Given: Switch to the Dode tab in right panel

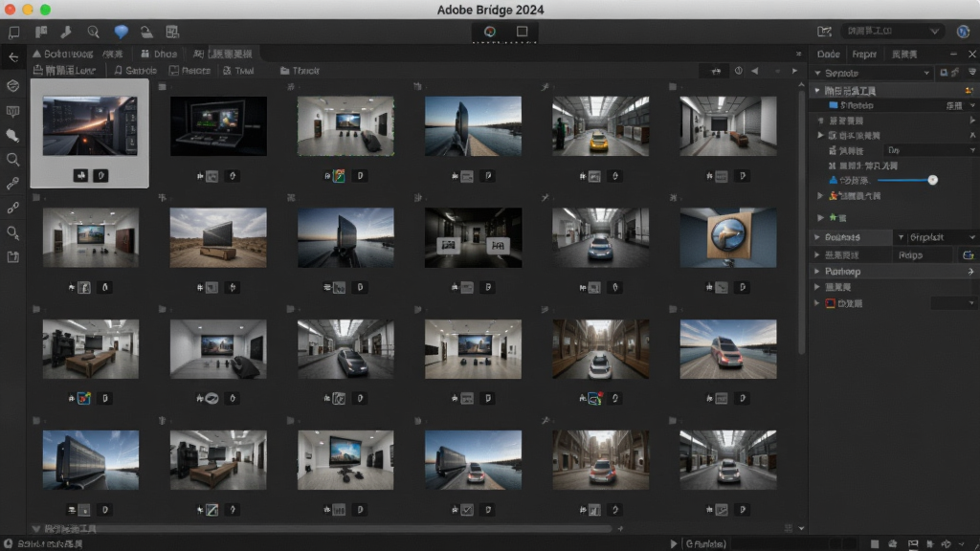Looking at the screenshot, I should (x=828, y=55).
